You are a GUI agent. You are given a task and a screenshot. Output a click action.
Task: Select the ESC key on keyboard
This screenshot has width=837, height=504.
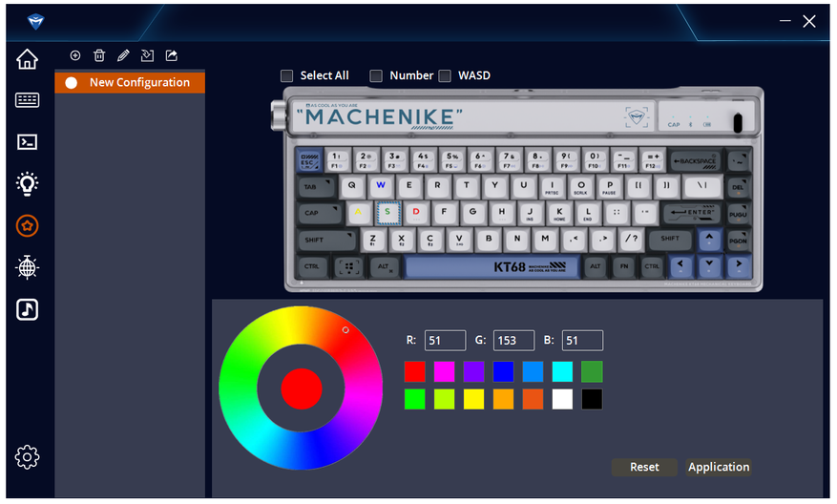click(x=309, y=159)
